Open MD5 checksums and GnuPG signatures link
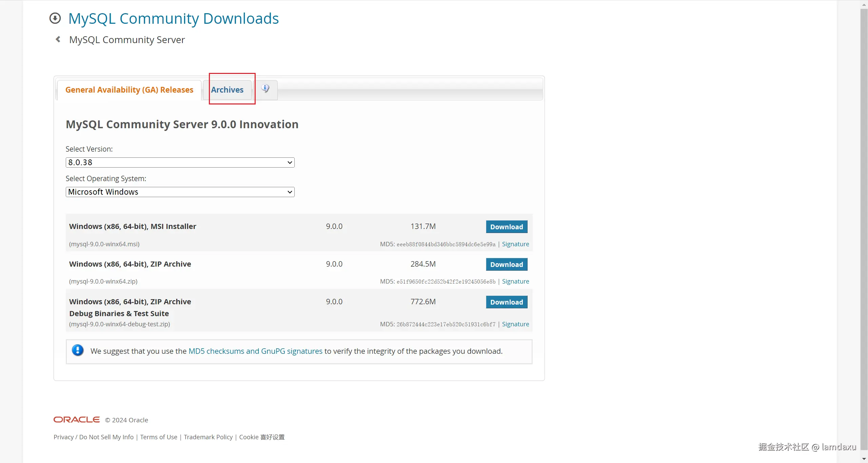The height and width of the screenshot is (463, 868). [x=255, y=351]
